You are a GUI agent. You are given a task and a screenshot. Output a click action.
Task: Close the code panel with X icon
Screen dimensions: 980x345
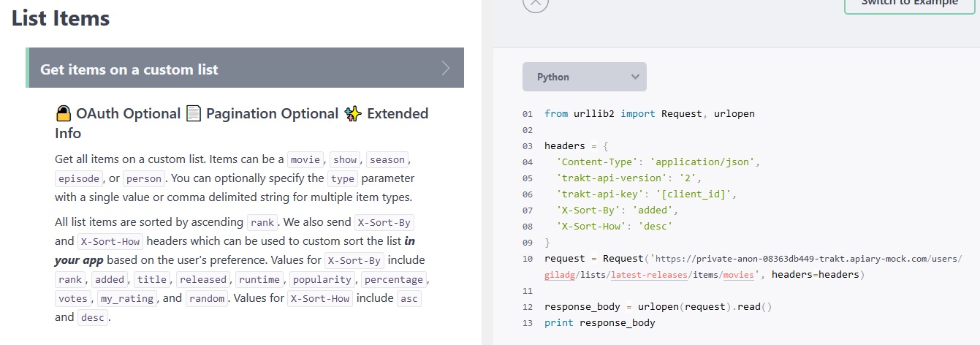(x=536, y=3)
